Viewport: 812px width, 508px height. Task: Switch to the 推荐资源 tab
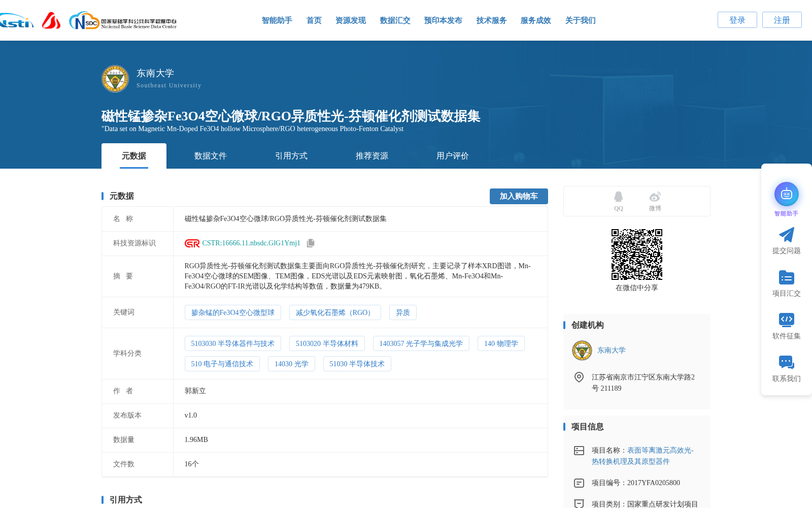[372, 156]
